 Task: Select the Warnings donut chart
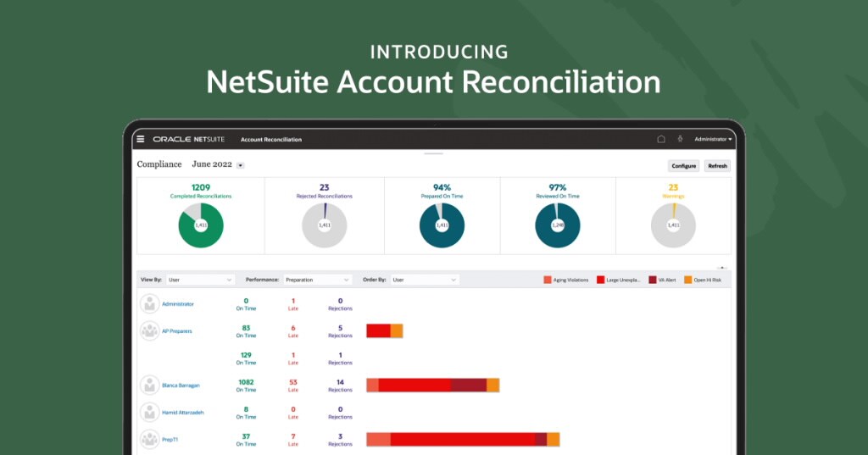point(673,225)
